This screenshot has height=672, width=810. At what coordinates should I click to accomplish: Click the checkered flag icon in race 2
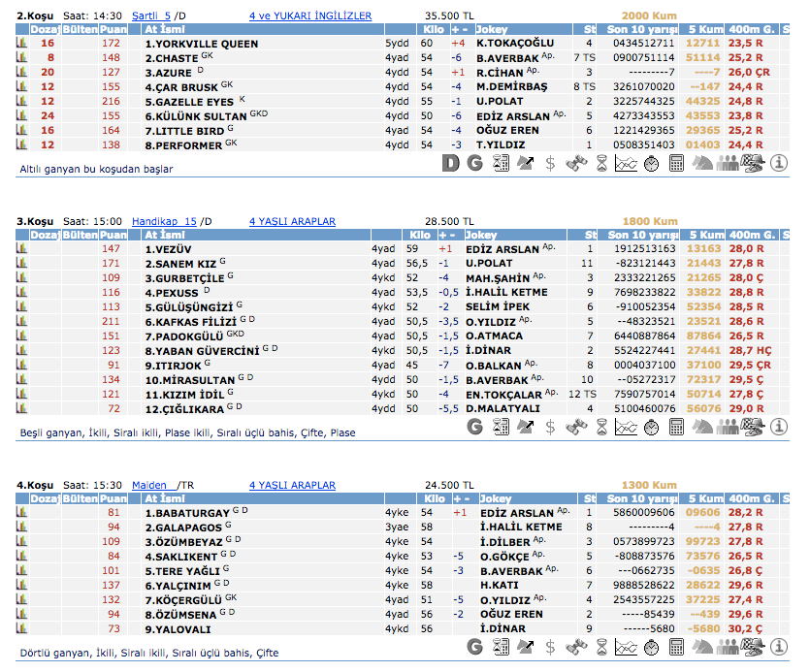[751, 164]
